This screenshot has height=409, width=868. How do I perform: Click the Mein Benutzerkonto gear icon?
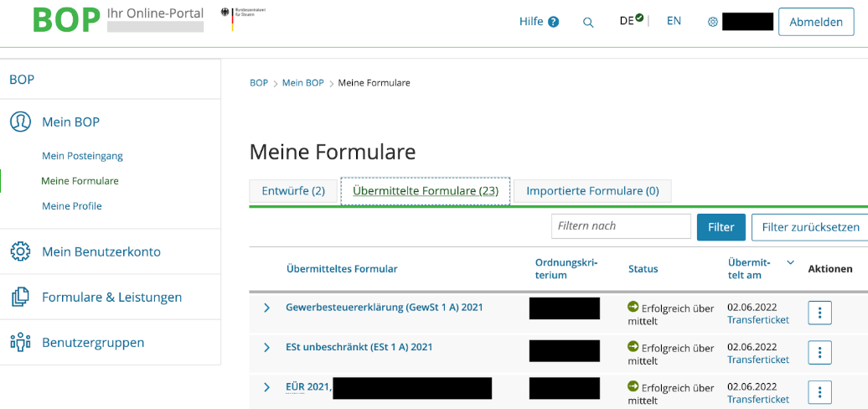pos(20,251)
